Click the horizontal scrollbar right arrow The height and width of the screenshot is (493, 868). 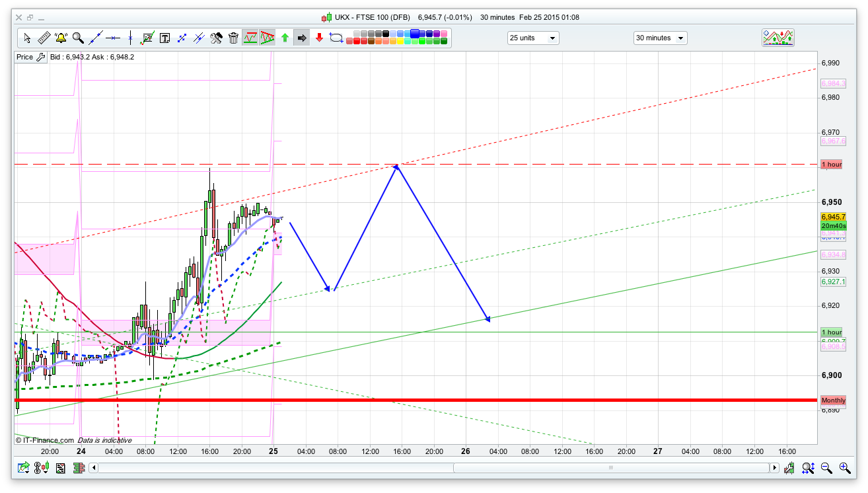774,468
